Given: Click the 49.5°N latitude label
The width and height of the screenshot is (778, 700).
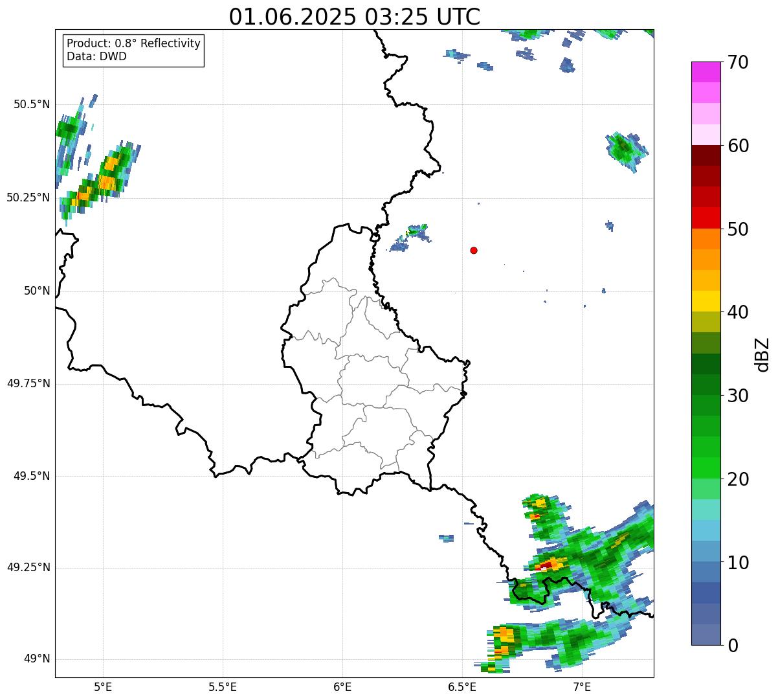Looking at the screenshot, I should (x=32, y=476).
